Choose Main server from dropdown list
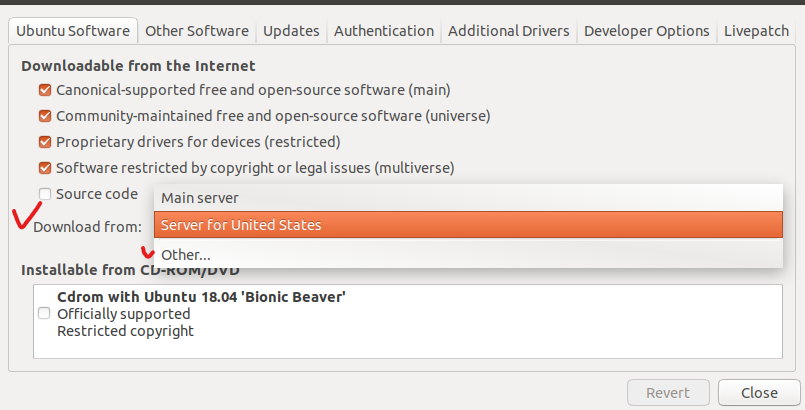Image resolution: width=805 pixels, height=410 pixels. (x=468, y=198)
